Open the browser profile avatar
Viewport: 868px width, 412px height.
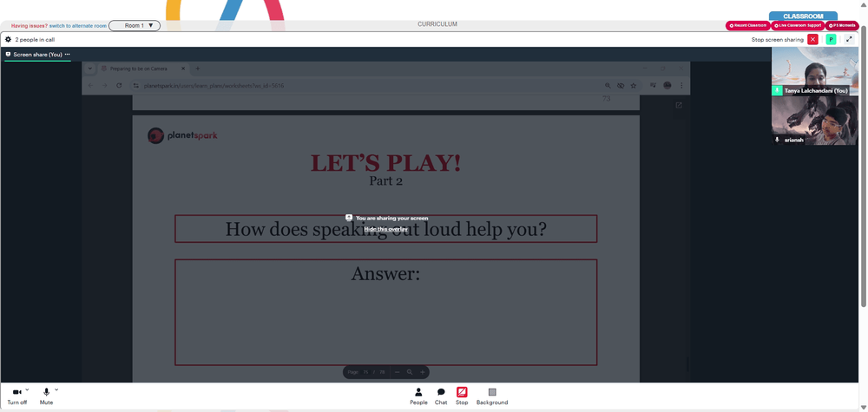pyautogui.click(x=667, y=86)
